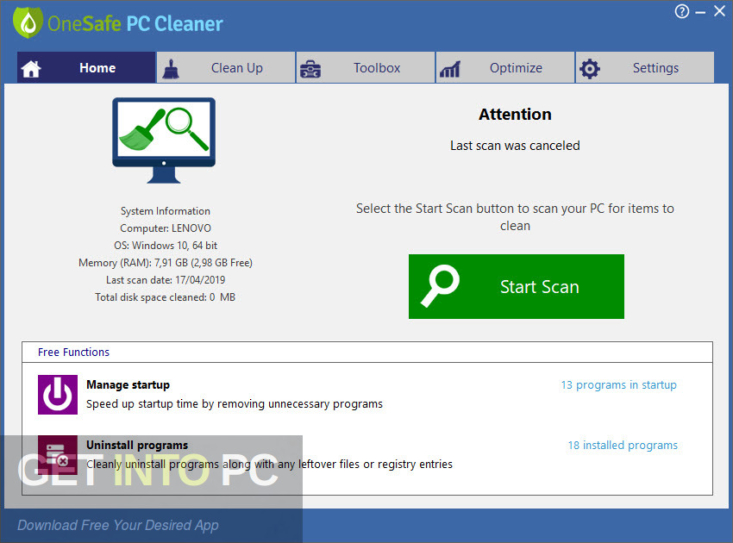Screen dimensions: 733x543
Task: Select the Uninstall programs title
Action: [137, 445]
